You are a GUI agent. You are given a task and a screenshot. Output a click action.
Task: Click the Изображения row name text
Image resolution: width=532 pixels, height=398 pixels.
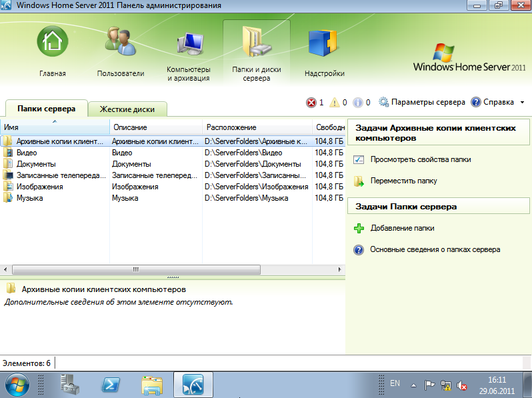click(x=40, y=187)
